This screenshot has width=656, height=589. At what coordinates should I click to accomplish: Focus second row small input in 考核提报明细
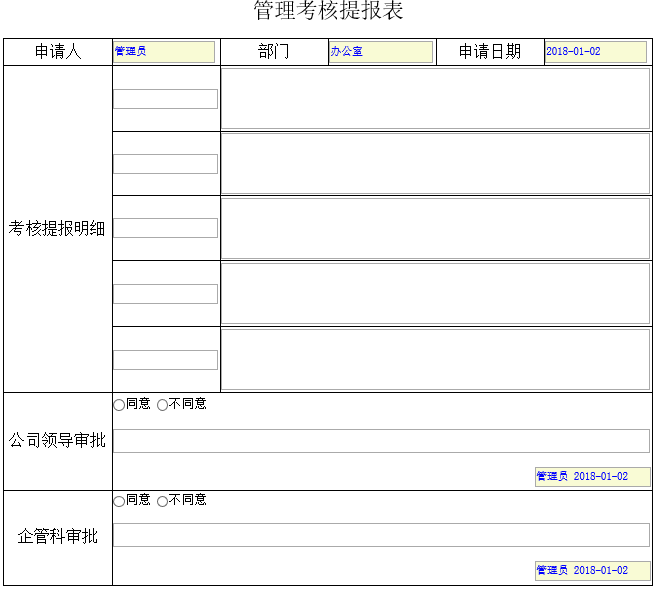coord(165,164)
